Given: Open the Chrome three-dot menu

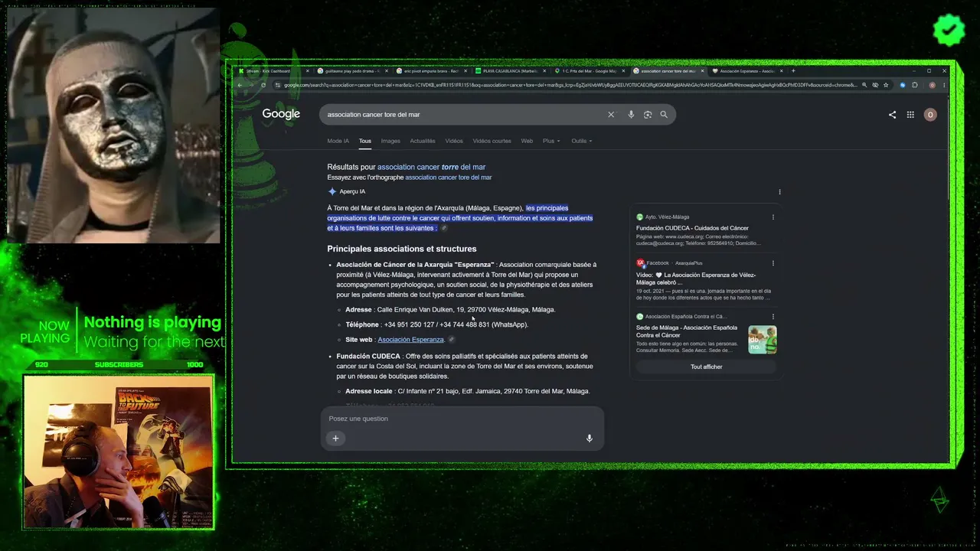Looking at the screenshot, I should pos(944,85).
